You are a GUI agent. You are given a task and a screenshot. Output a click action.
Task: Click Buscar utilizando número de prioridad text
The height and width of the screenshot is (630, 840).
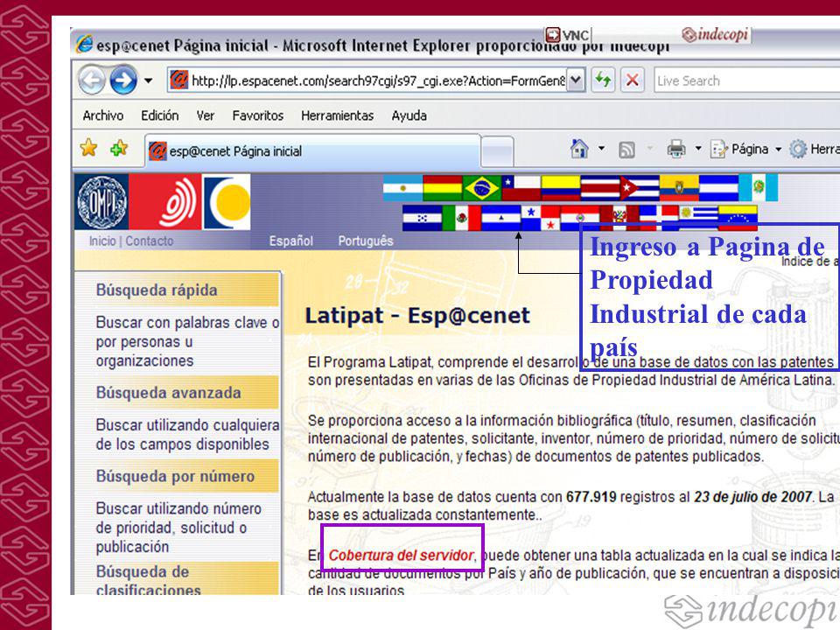click(x=178, y=528)
